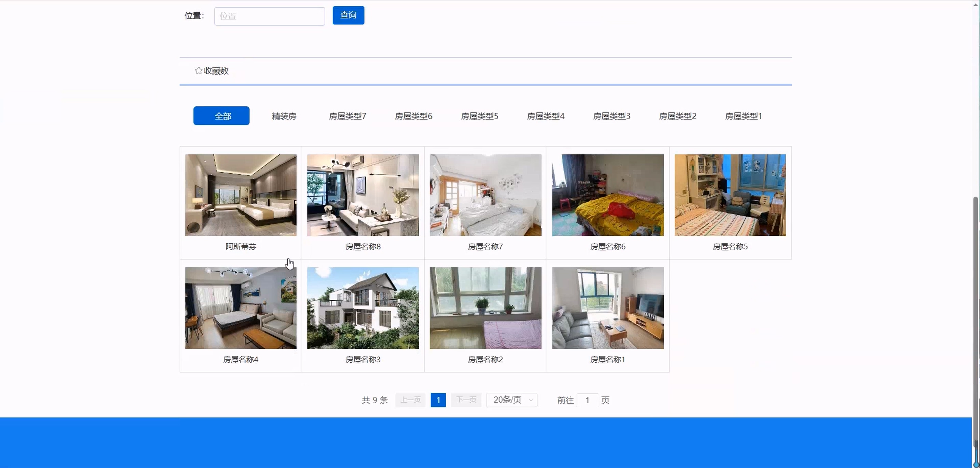This screenshot has height=468, width=980.
Task: Click the 房屋名称5 title link
Action: pos(730,247)
